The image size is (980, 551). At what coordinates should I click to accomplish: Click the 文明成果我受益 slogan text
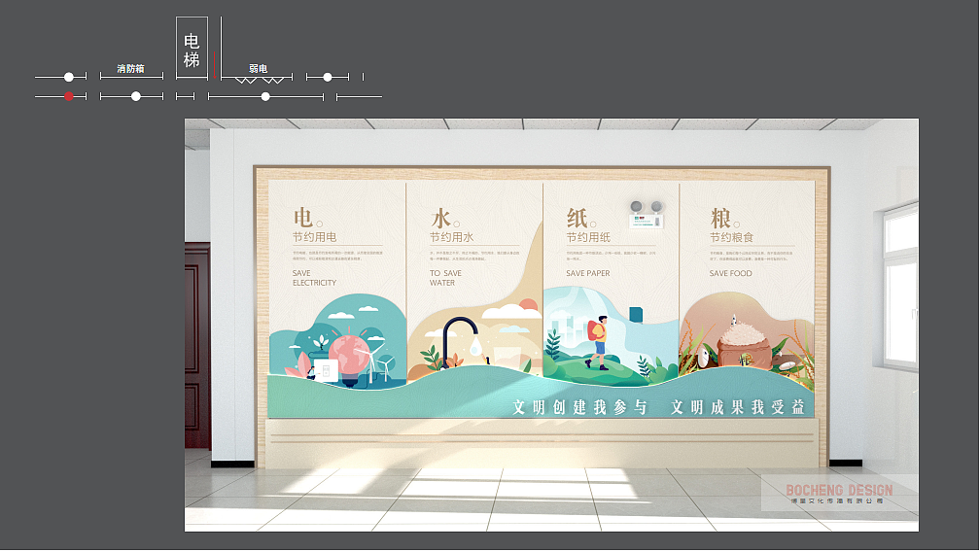[x=738, y=407]
